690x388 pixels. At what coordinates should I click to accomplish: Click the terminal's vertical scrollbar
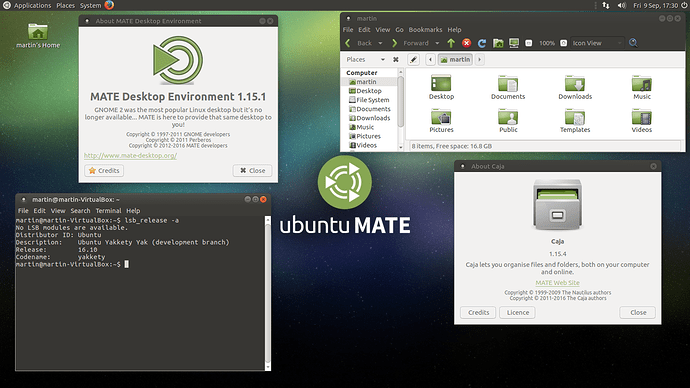[268, 293]
